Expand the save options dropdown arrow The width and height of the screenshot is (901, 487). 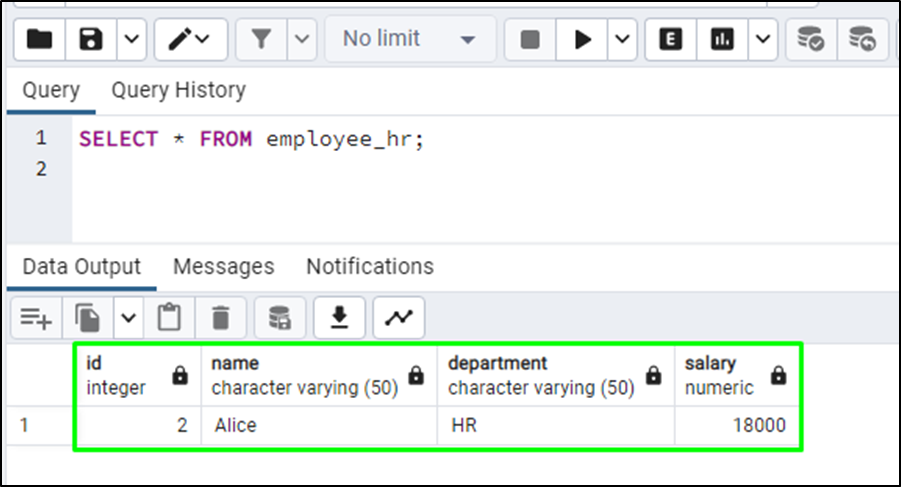click(x=132, y=39)
